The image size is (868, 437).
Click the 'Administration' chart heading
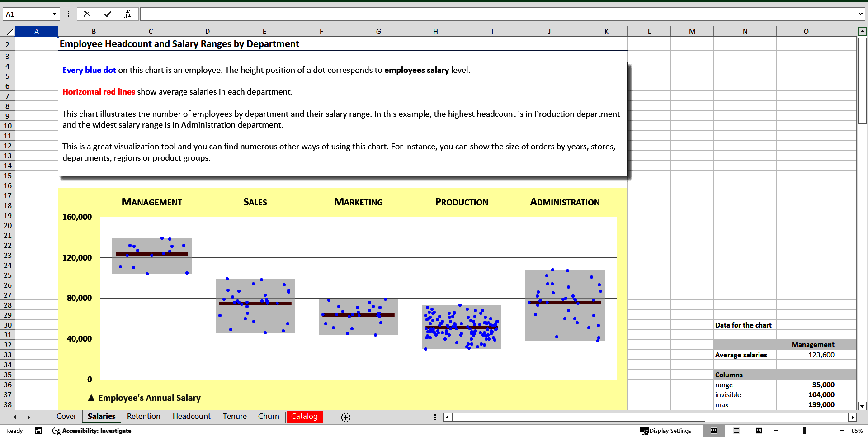(565, 202)
